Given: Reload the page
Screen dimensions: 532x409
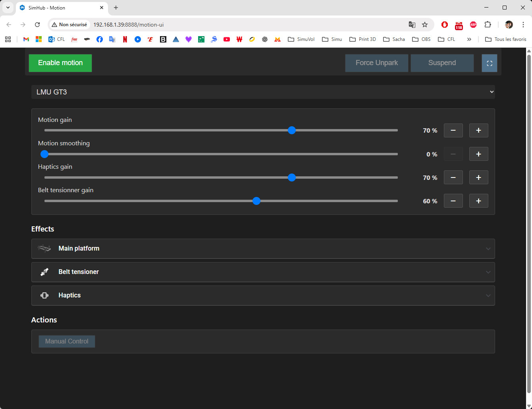Looking at the screenshot, I should click(37, 25).
